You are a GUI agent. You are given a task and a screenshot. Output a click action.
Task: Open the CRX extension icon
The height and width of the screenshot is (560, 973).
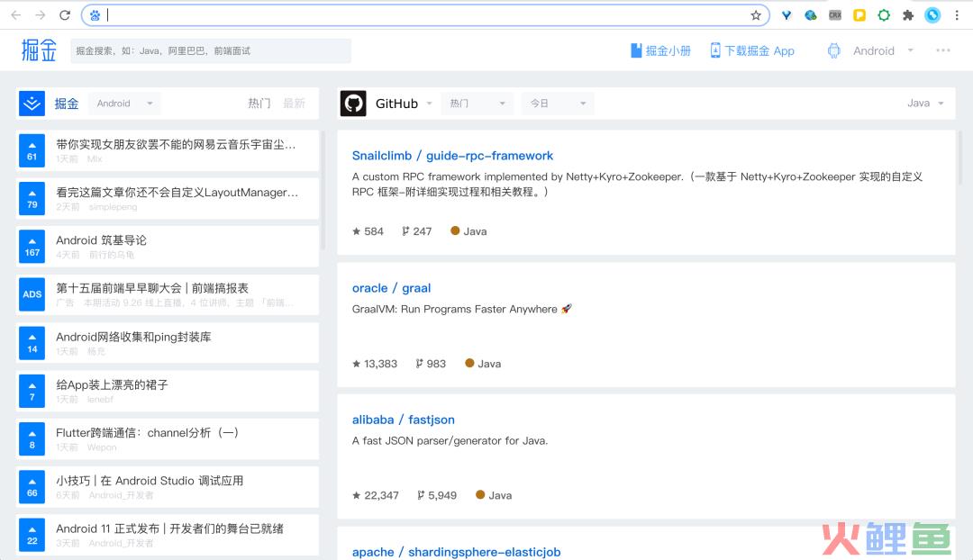click(835, 15)
